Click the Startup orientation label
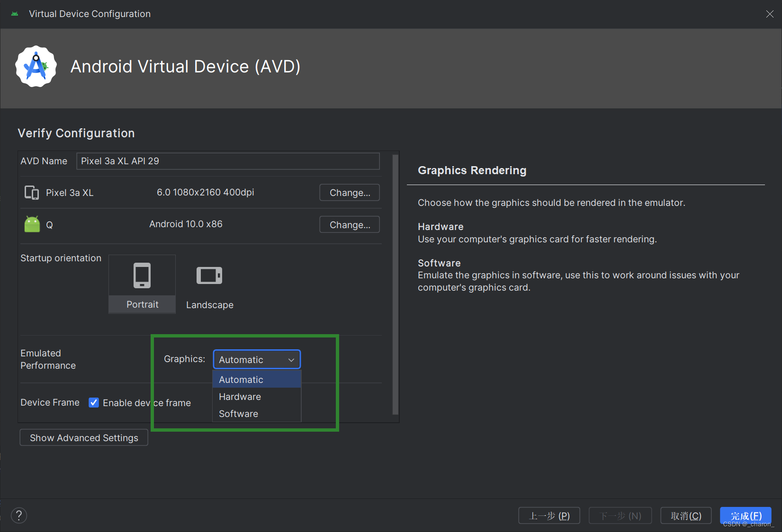The width and height of the screenshot is (782, 532). click(61, 258)
